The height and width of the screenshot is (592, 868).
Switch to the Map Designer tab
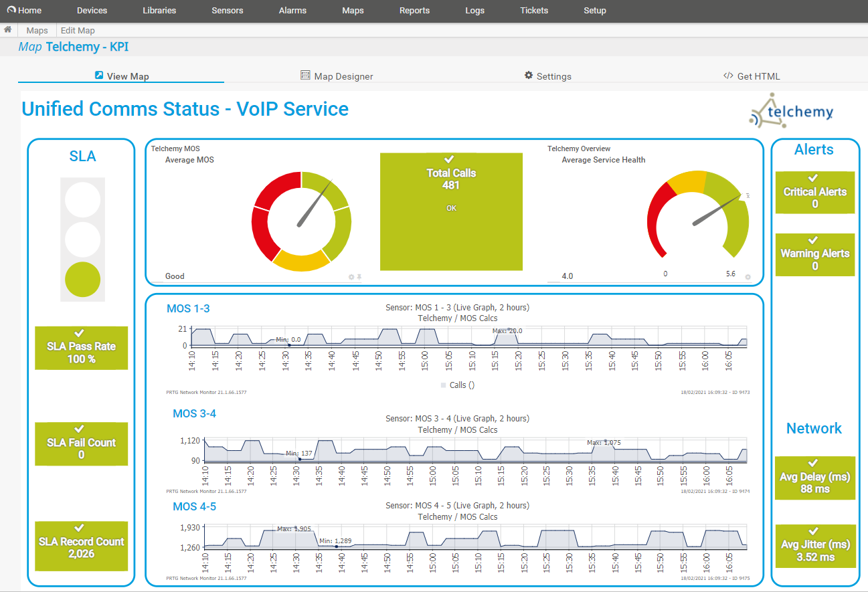(x=337, y=76)
